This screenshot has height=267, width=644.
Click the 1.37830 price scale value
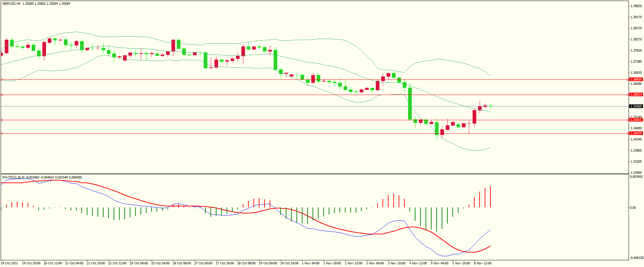(x=636, y=51)
